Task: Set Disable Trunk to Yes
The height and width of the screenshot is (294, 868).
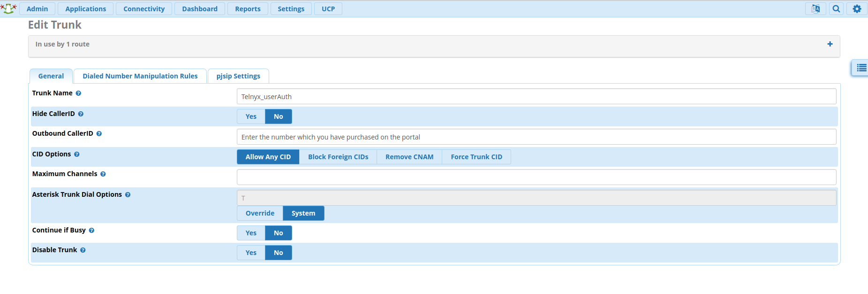Action: (251, 253)
